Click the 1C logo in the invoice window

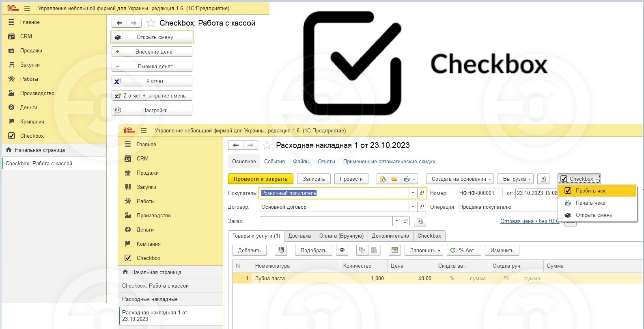point(129,130)
